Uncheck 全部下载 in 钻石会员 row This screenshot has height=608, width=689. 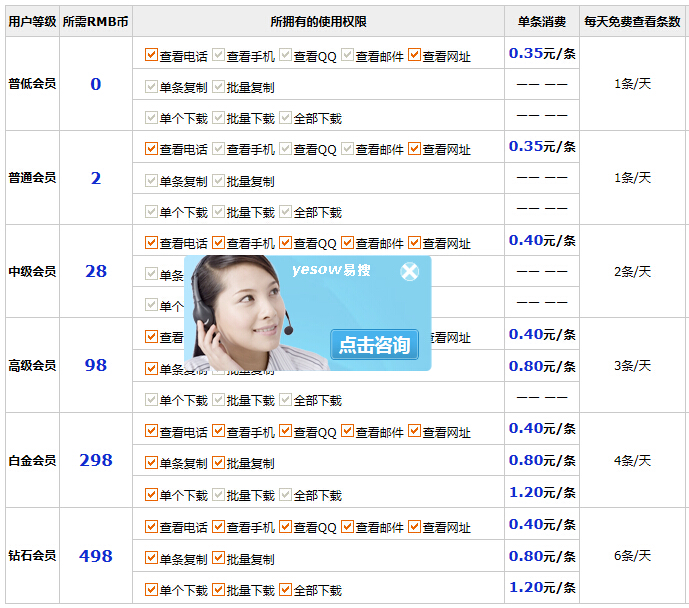286,590
